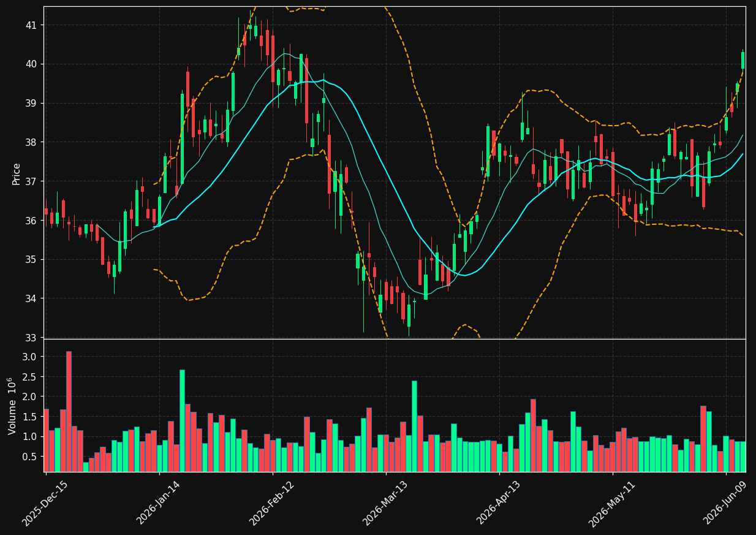Click the 2026-Feb-12 date label
Screen dimensions: 756x535
pos(272,503)
